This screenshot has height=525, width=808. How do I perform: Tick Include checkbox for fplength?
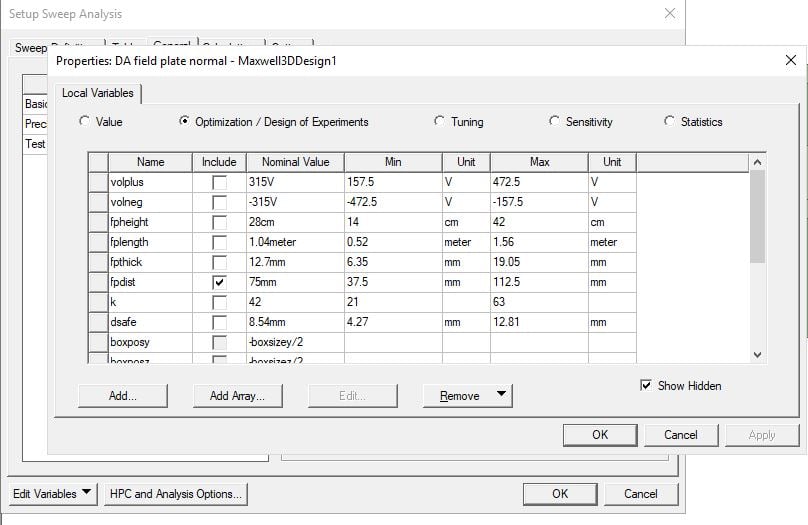click(220, 243)
